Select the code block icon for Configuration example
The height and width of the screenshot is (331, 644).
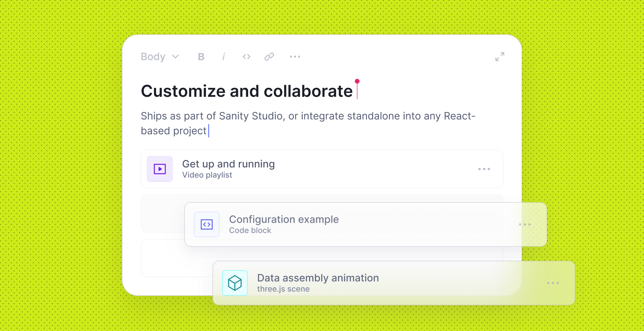(206, 224)
